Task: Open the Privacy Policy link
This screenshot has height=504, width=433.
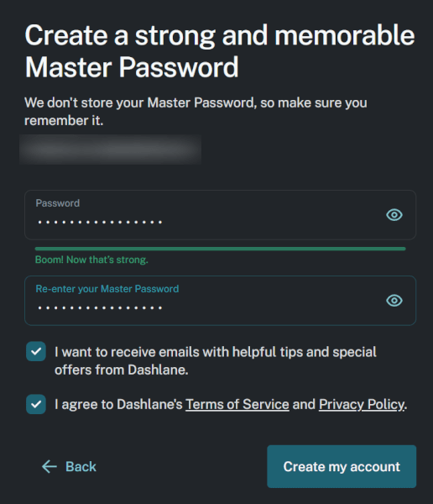Action: (x=362, y=404)
